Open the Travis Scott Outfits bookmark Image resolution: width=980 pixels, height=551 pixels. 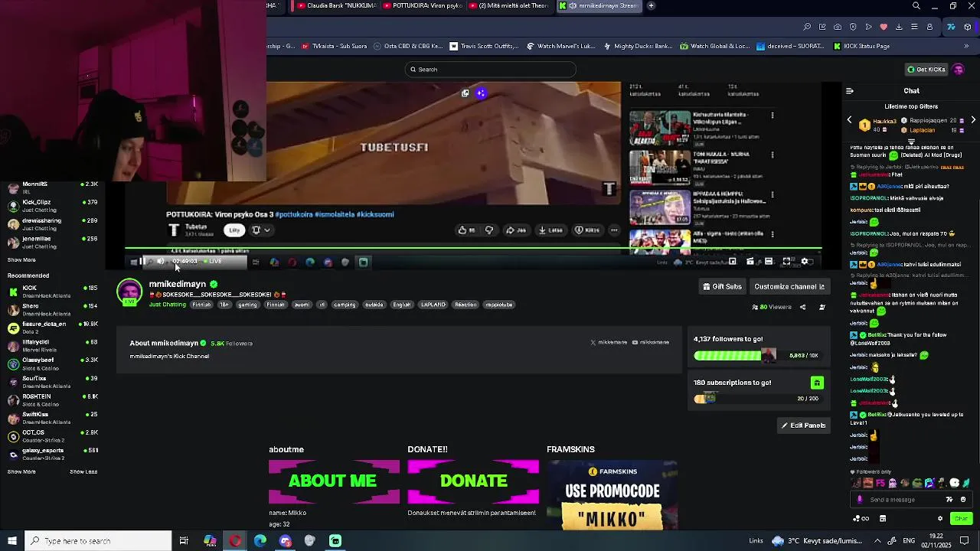[484, 46]
